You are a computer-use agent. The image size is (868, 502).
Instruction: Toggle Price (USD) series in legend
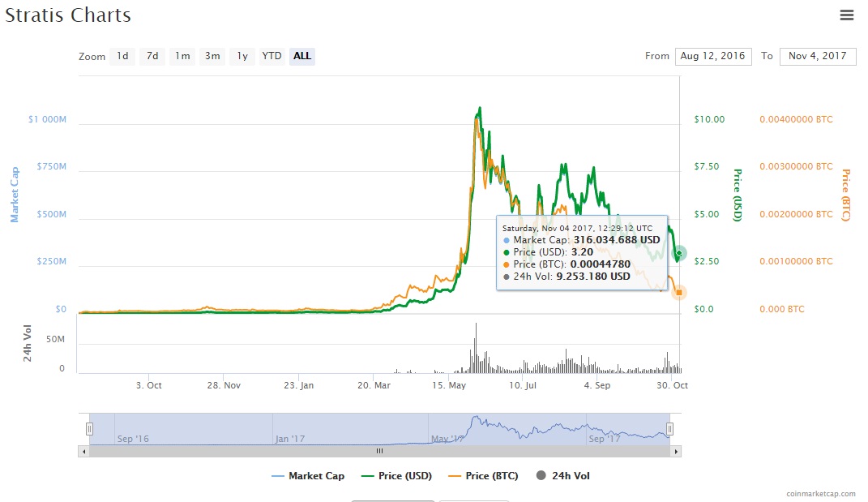pos(396,476)
